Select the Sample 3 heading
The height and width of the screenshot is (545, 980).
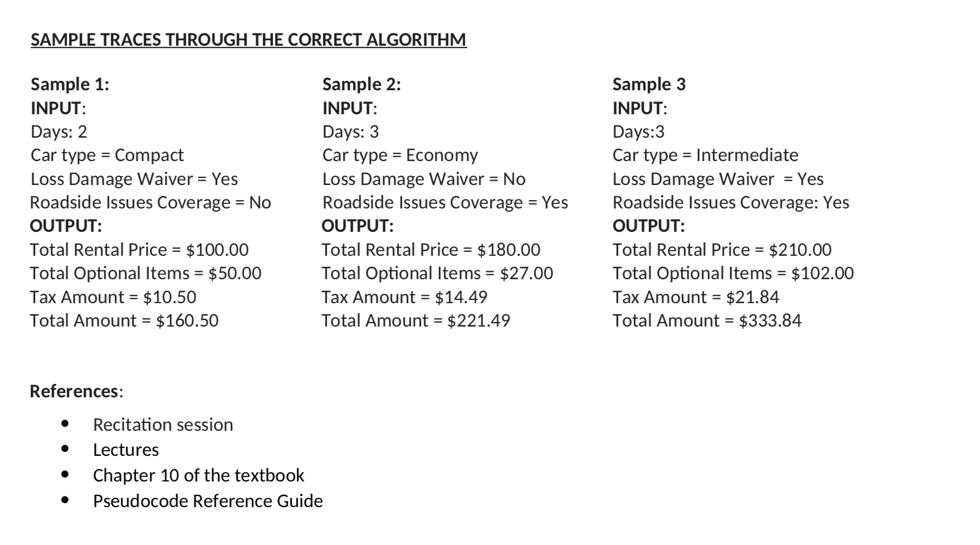(x=649, y=84)
